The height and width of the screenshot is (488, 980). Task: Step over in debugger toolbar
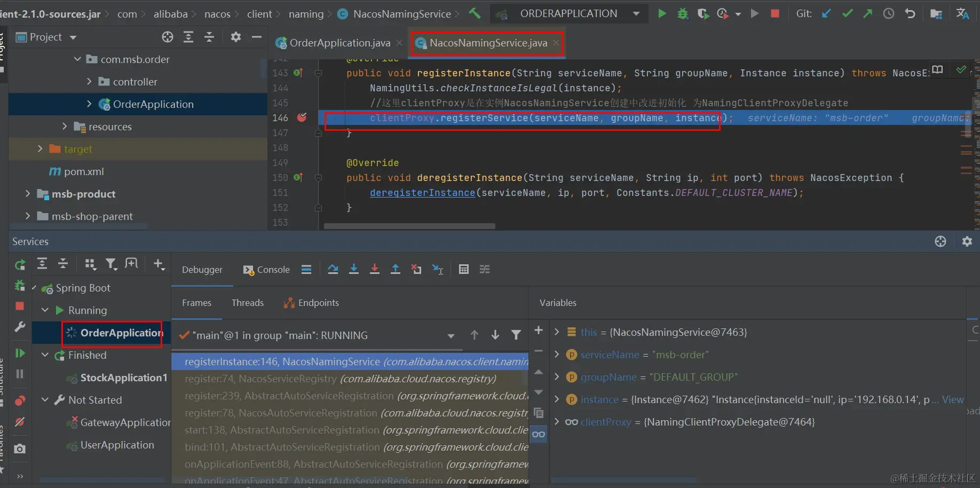[333, 269]
